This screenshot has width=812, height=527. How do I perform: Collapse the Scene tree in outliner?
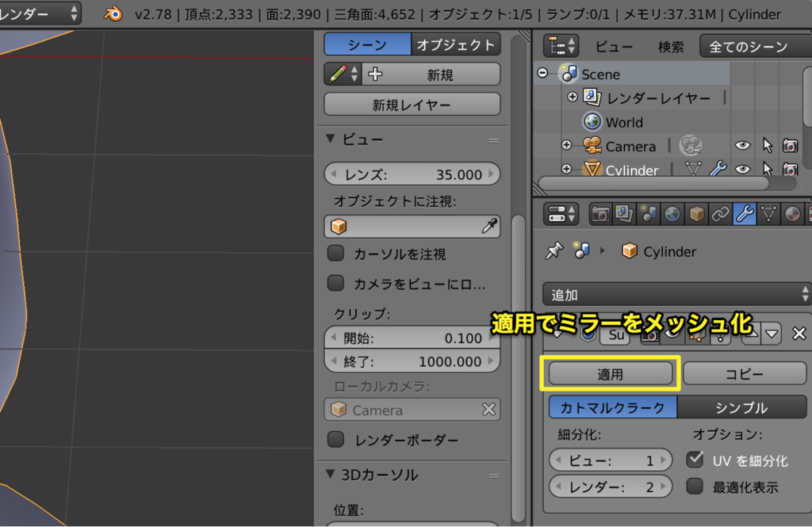click(x=542, y=73)
